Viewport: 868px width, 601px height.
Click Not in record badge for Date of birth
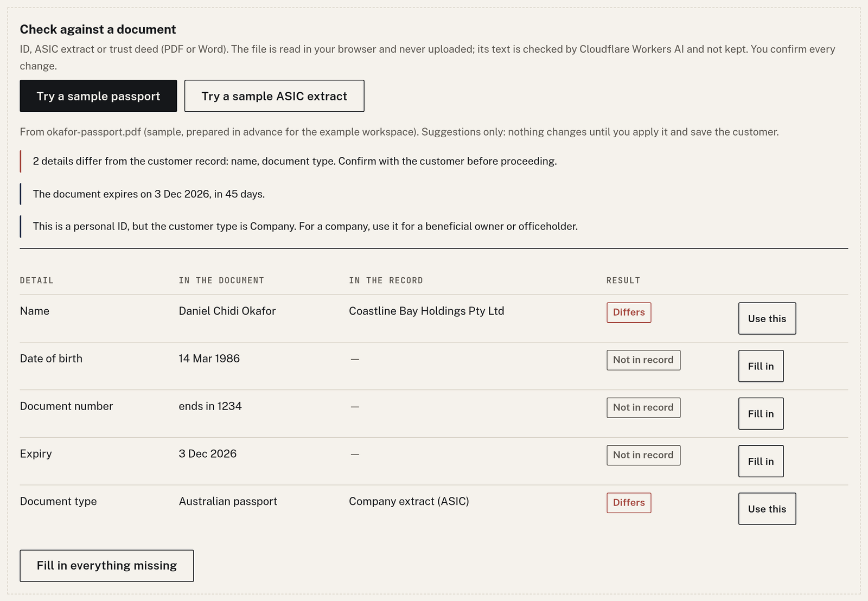coord(643,360)
